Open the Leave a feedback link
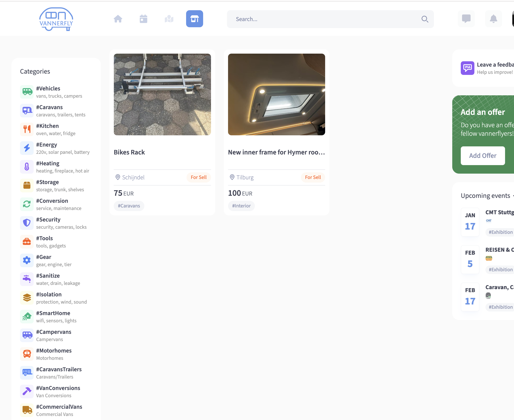This screenshot has width=514, height=420. [x=495, y=65]
